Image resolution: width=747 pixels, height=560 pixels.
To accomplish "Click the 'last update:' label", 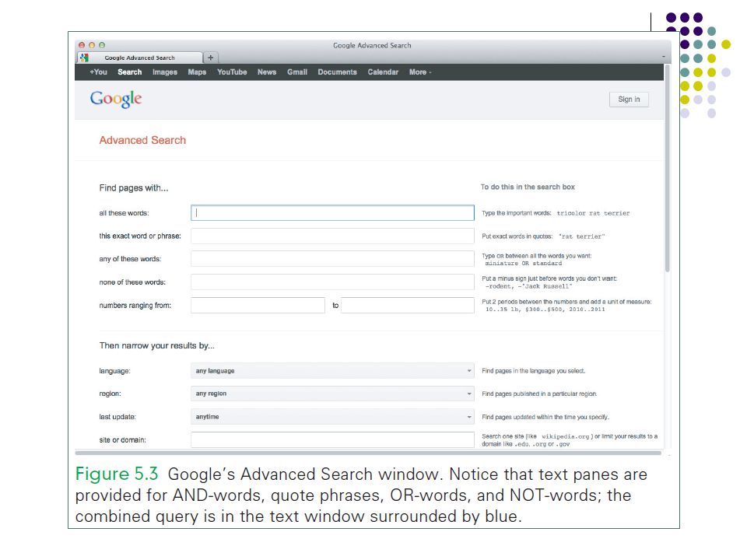I will coord(117,417).
